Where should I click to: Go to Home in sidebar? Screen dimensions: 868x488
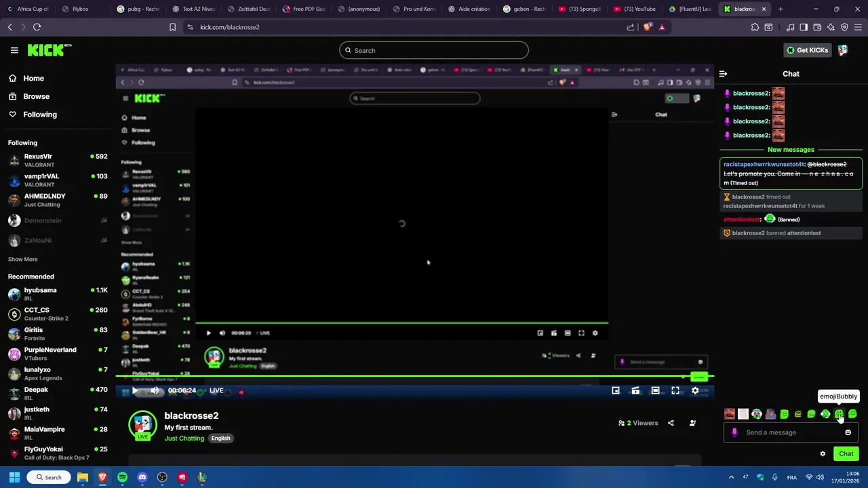point(33,79)
